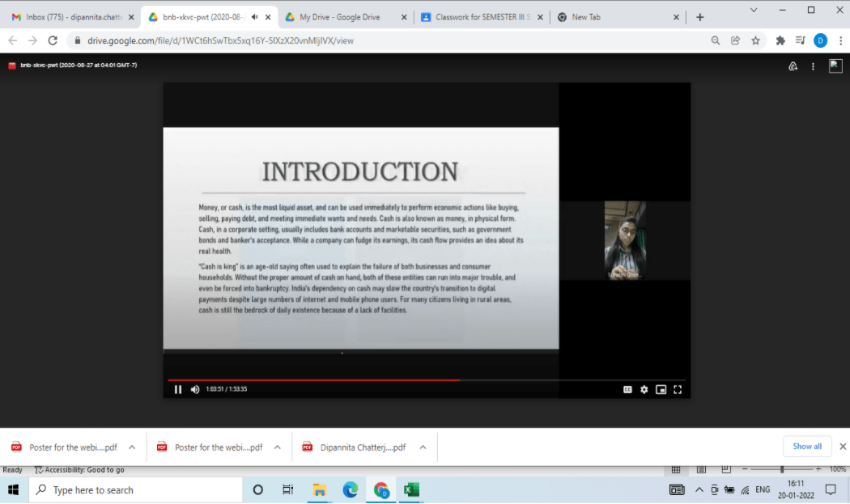Mute the video volume
This screenshot has width=850, height=504.
194,389
